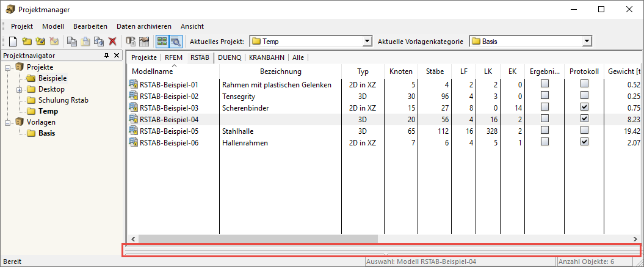Click the Knoten column header

[x=401, y=71]
